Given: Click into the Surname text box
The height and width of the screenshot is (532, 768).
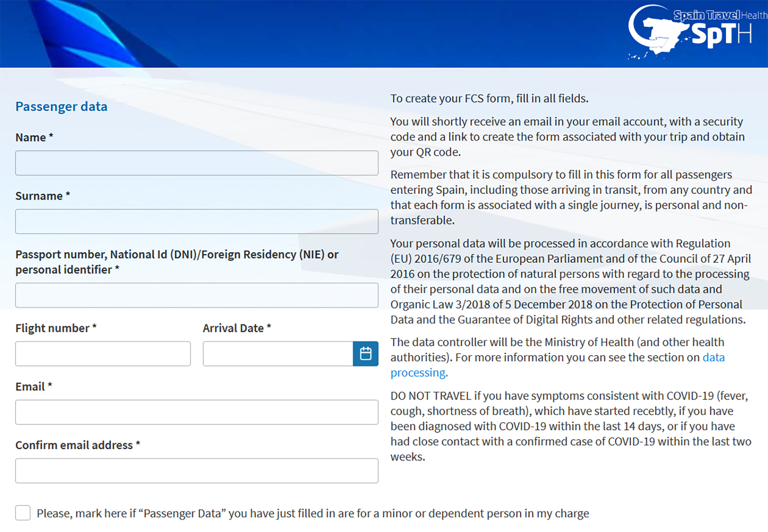Looking at the screenshot, I should pos(197,221).
